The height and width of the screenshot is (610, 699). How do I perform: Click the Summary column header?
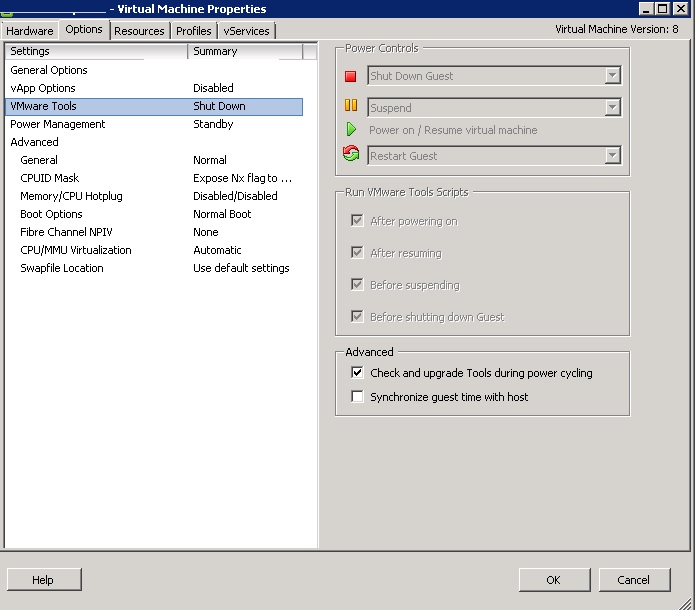[x=245, y=51]
